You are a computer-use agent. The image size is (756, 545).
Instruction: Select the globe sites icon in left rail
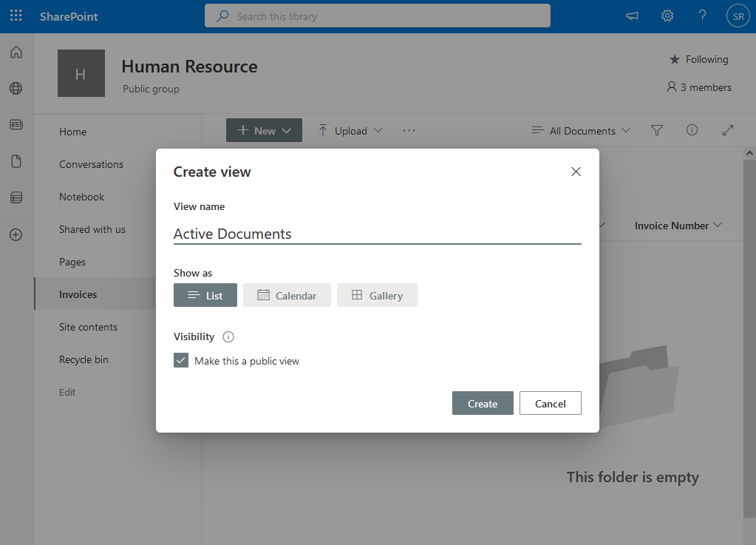16,88
